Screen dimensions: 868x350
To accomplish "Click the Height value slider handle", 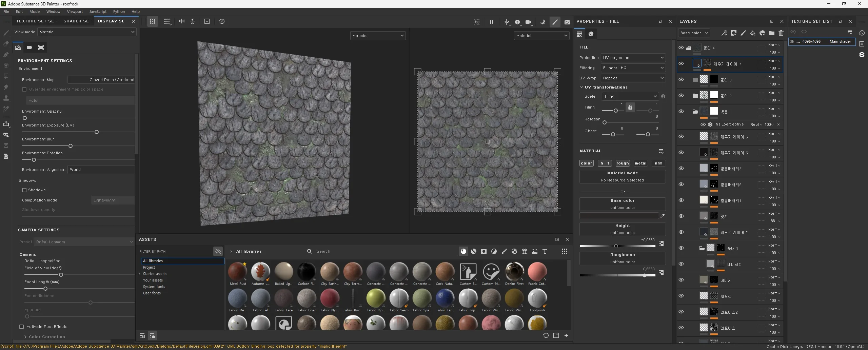I will [x=616, y=247].
